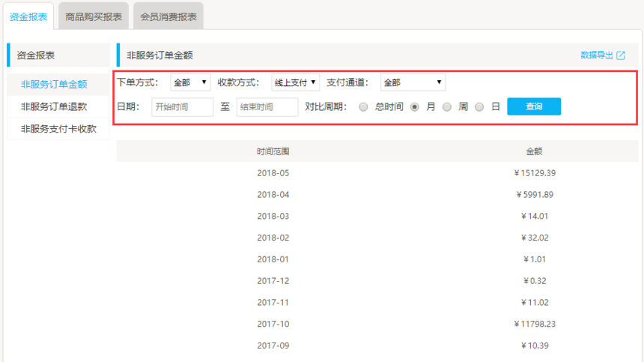Select the 月 comparison period radio
Screen dimensions: 644x362
pos(415,107)
